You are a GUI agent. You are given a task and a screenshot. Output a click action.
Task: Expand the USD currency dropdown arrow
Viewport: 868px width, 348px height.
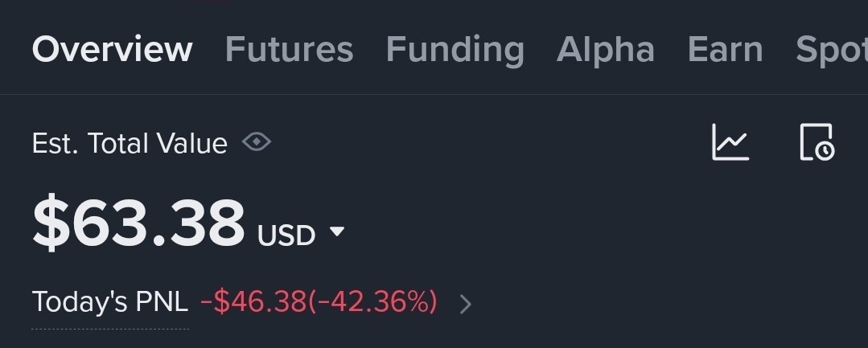tap(337, 232)
